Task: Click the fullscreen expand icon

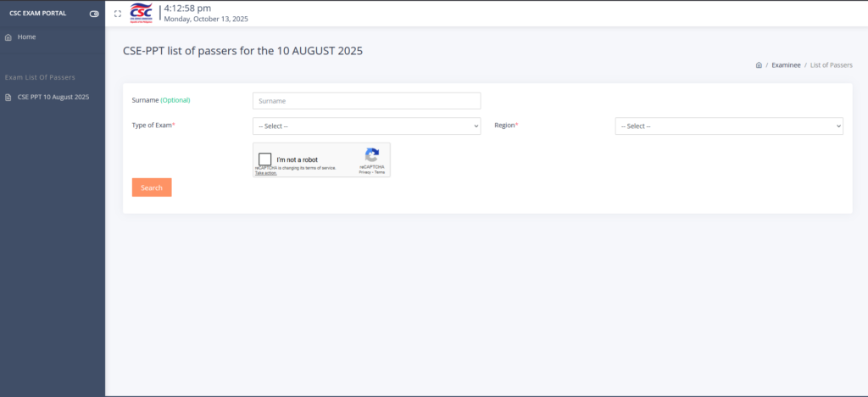Action: tap(118, 14)
